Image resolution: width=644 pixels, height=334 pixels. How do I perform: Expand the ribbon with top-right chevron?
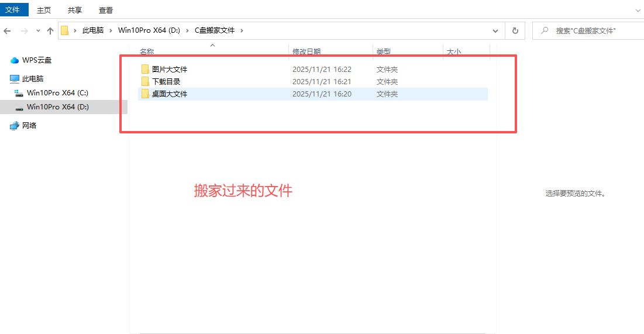pyautogui.click(x=638, y=10)
